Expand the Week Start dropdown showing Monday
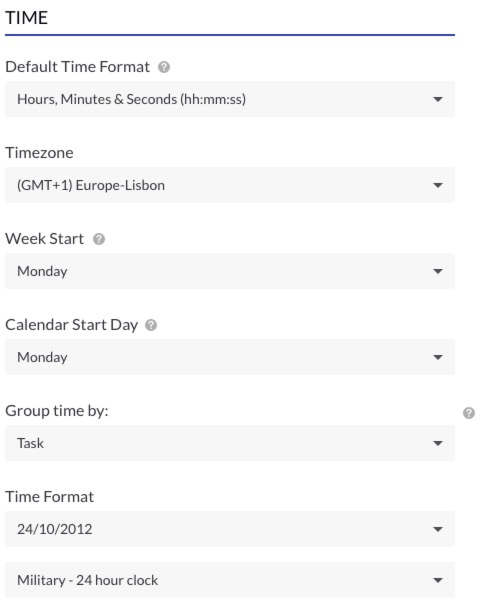485x609 pixels. point(230,271)
